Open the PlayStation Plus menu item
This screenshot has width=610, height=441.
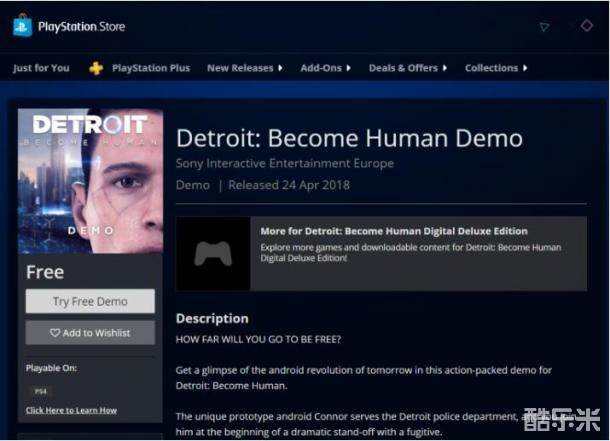(x=150, y=68)
